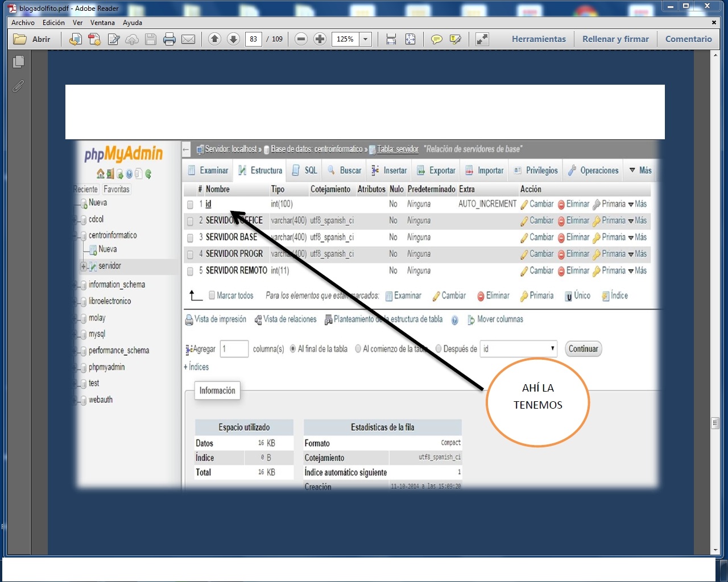Click the pencil icon beside Cambiar in id row
Viewport: 728px width, 582px height.
click(x=524, y=205)
